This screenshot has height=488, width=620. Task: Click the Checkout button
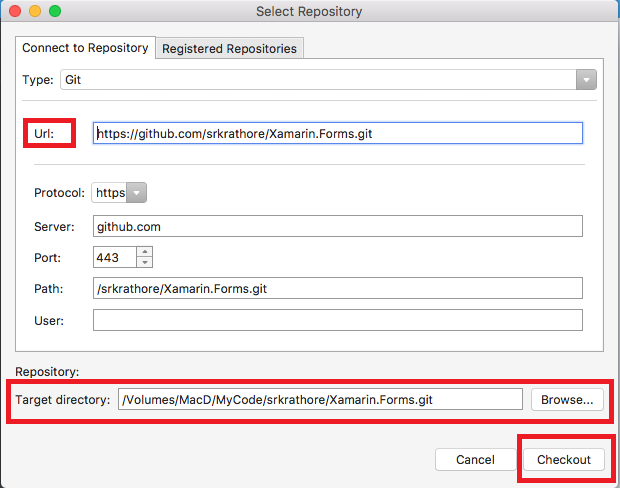click(x=564, y=460)
